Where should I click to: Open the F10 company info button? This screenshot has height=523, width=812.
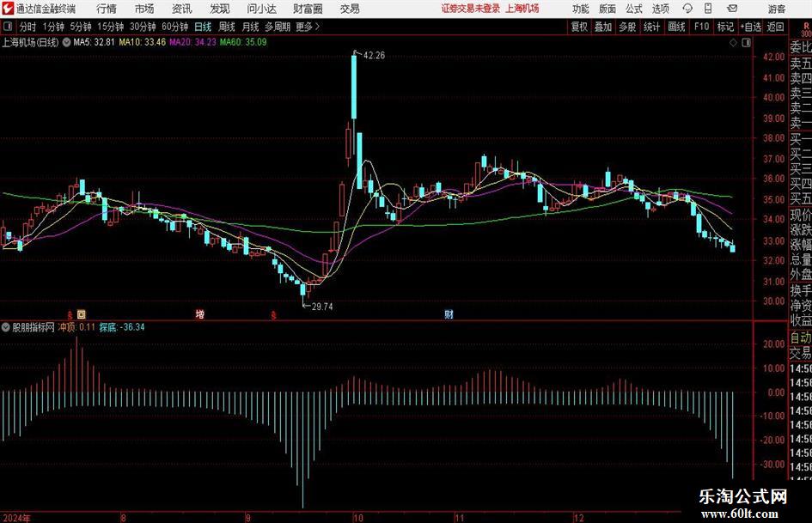[701, 27]
